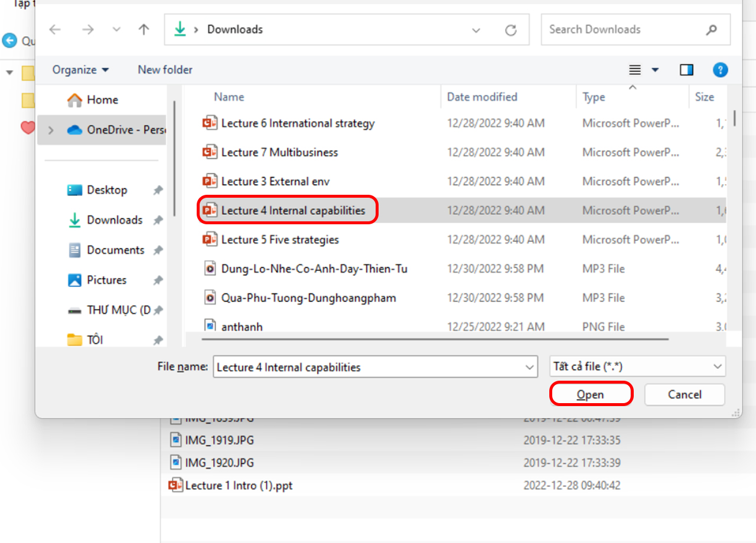This screenshot has width=756, height=543.
Task: Go up one folder level
Action: point(144,30)
